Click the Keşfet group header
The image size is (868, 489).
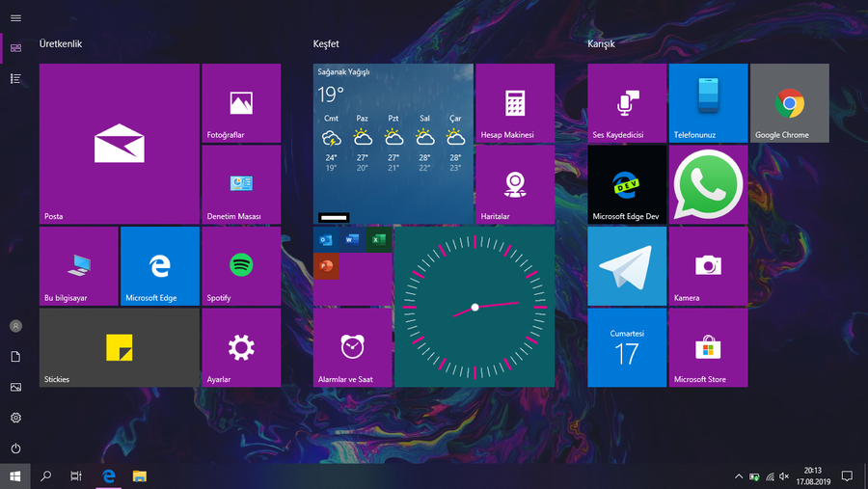pyautogui.click(x=326, y=43)
